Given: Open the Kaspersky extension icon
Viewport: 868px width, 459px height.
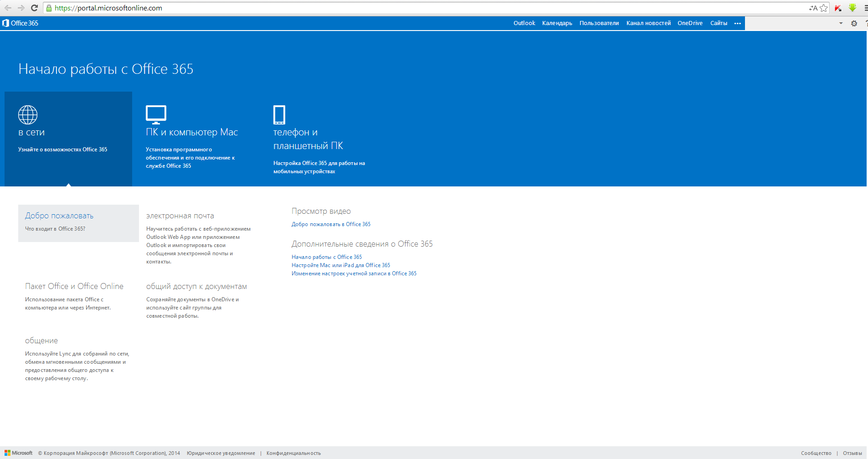Looking at the screenshot, I should 838,8.
